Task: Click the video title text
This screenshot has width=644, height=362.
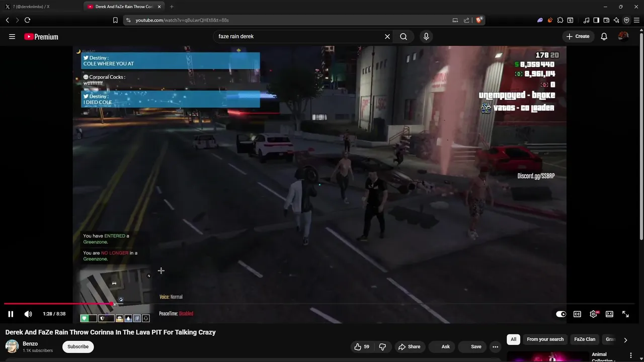Action: pos(110,332)
